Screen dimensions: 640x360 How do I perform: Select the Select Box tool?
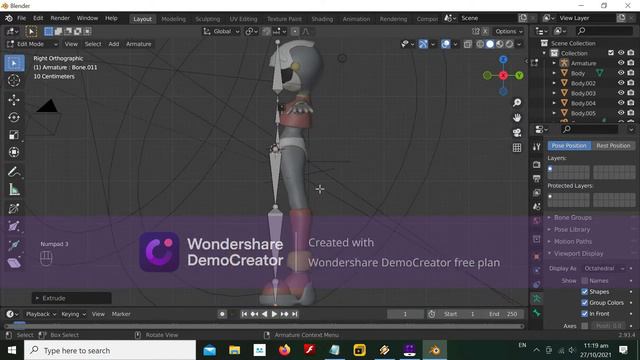pyautogui.click(x=14, y=63)
